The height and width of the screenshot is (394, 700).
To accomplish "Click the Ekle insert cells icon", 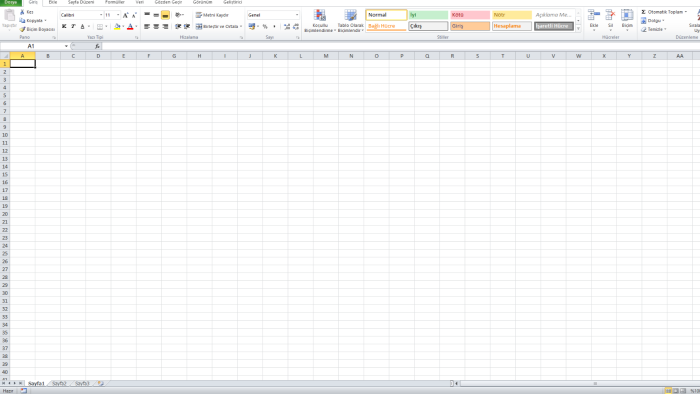I will [x=594, y=16].
